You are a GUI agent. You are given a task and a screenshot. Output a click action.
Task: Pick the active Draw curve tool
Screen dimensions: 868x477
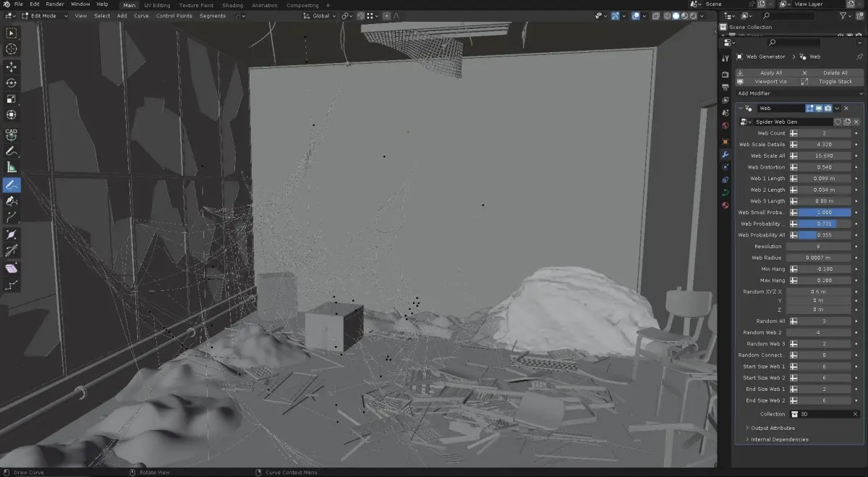[x=12, y=185]
